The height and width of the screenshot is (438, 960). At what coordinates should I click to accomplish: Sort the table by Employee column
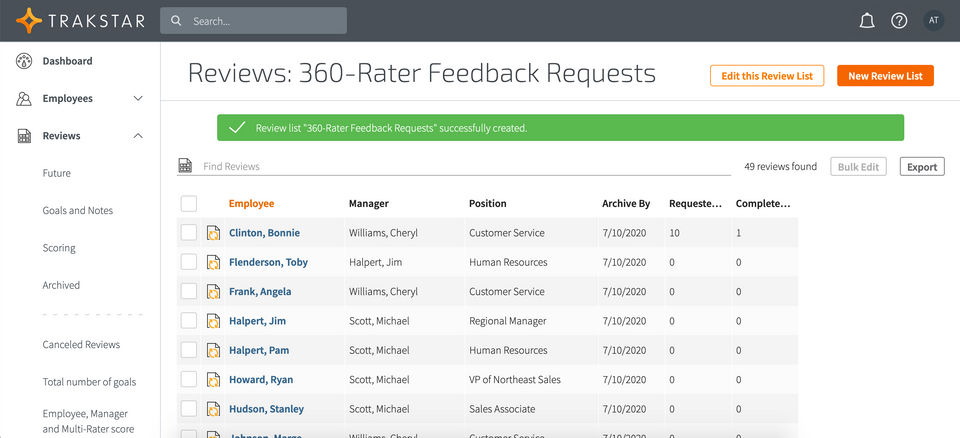click(x=251, y=204)
